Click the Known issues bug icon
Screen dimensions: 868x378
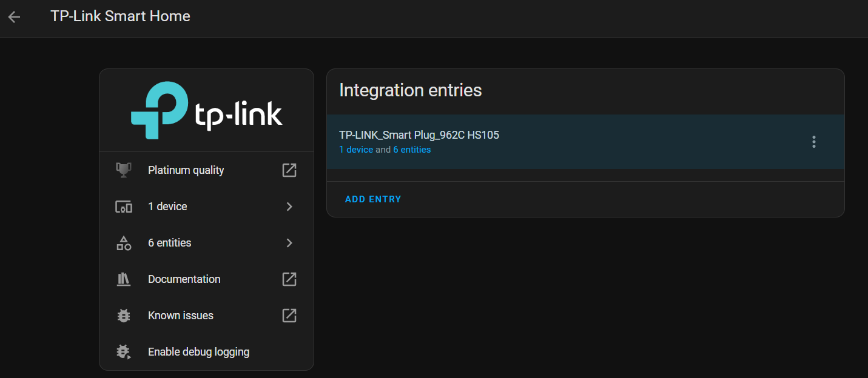click(x=124, y=316)
